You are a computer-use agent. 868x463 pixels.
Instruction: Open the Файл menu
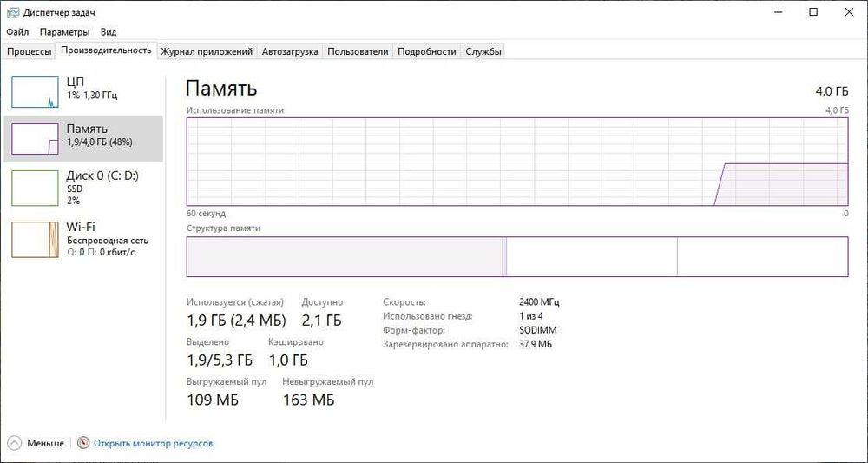[x=17, y=32]
